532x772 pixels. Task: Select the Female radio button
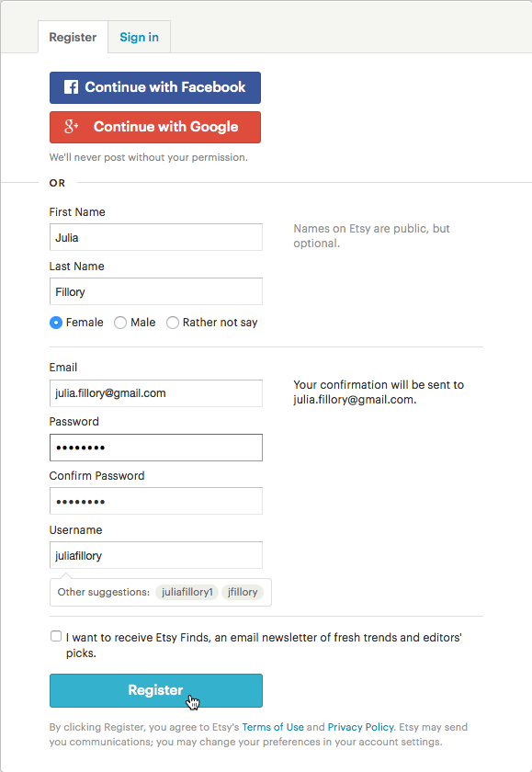tap(56, 323)
